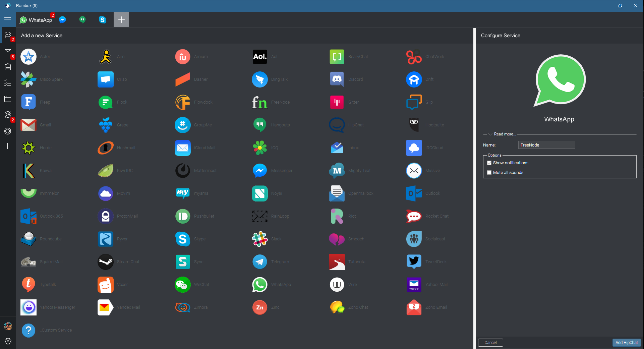Select the Roundcube service icon
The width and height of the screenshot is (644, 349).
click(28, 239)
